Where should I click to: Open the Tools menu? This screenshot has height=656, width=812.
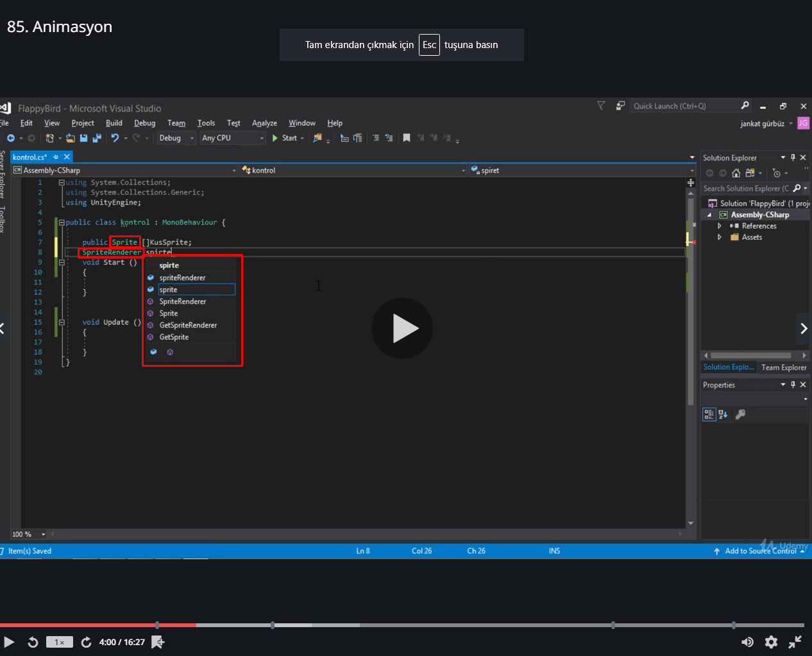pyautogui.click(x=206, y=123)
